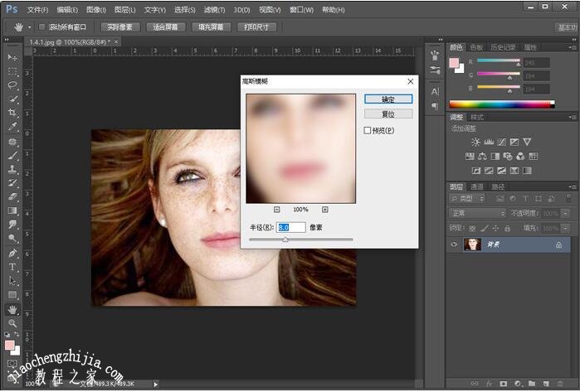Open the 滤镜 menu
Screen dimensions: 580x392
pyautogui.click(x=215, y=10)
